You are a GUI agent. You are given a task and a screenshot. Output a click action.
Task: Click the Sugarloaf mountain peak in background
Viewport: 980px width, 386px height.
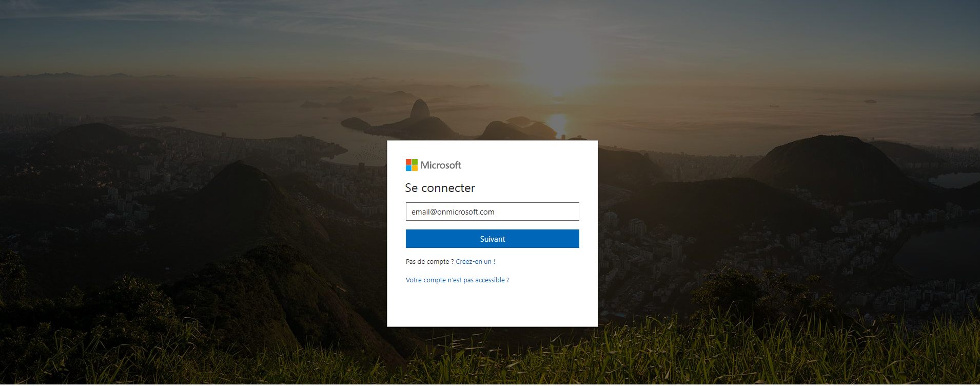click(420, 109)
